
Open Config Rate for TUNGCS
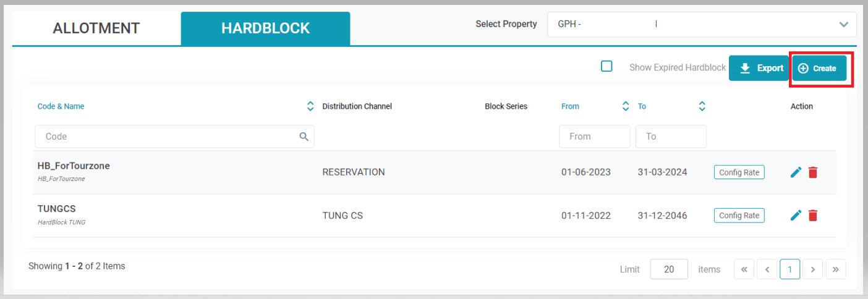coord(739,215)
